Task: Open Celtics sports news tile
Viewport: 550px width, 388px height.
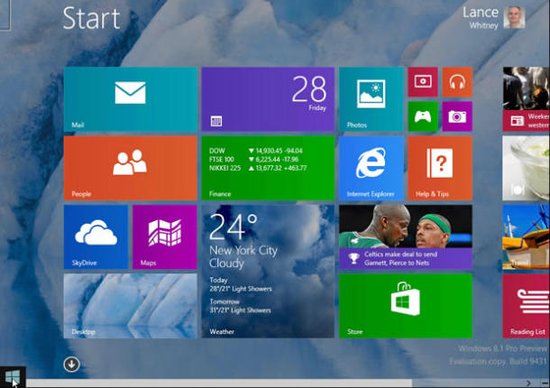Action: [405, 237]
